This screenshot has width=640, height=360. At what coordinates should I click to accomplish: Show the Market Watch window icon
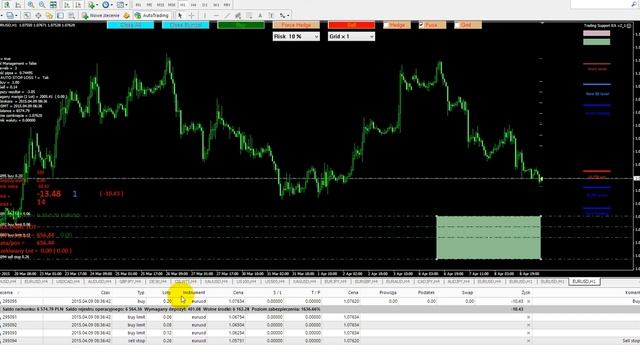(27, 16)
